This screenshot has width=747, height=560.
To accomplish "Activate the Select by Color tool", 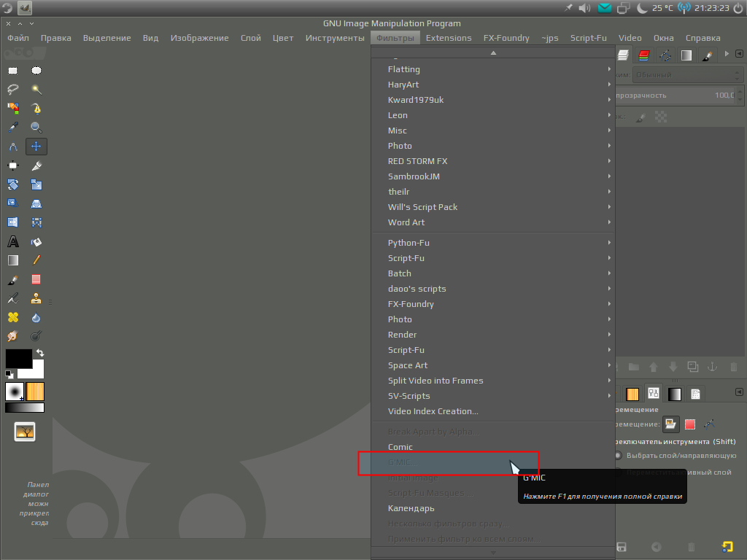I will coord(13,109).
